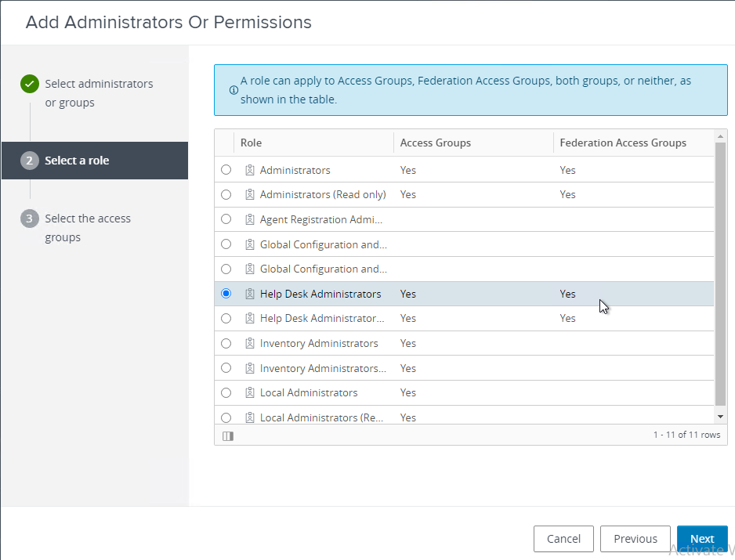Click the Agent Registration Admi... role icon
Viewport: 735px width, 560px height.
250,219
